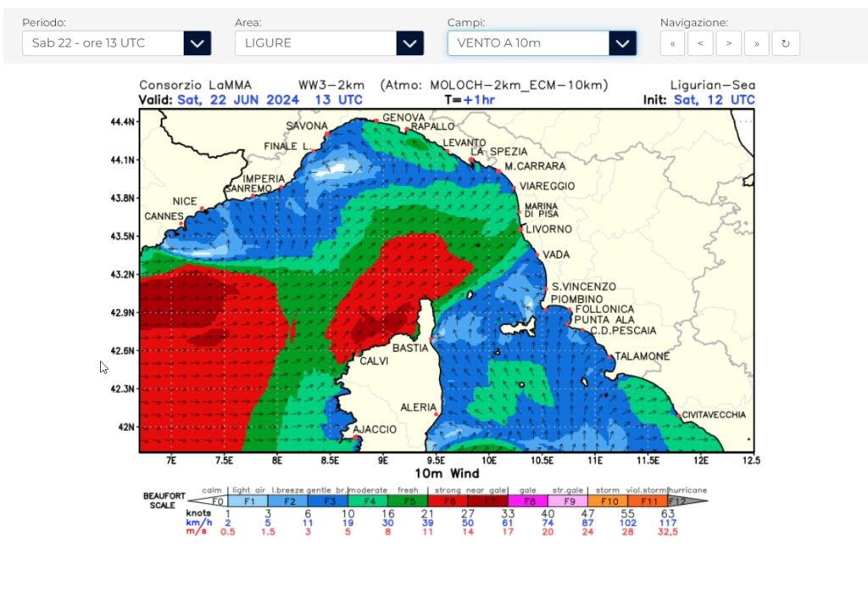The height and width of the screenshot is (593, 868).
Task: Click the BASTIA label on Corsica
Action: click(410, 348)
